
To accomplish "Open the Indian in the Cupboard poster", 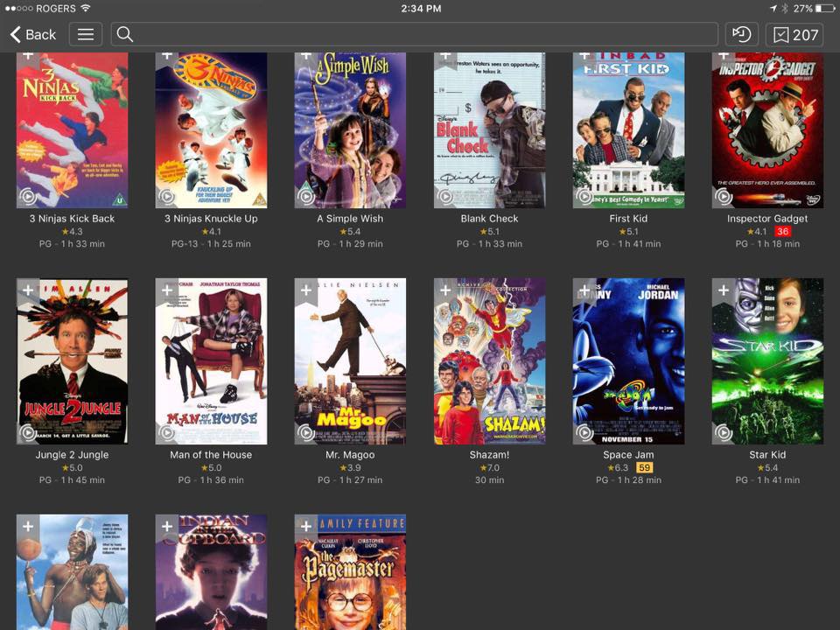I will point(211,572).
